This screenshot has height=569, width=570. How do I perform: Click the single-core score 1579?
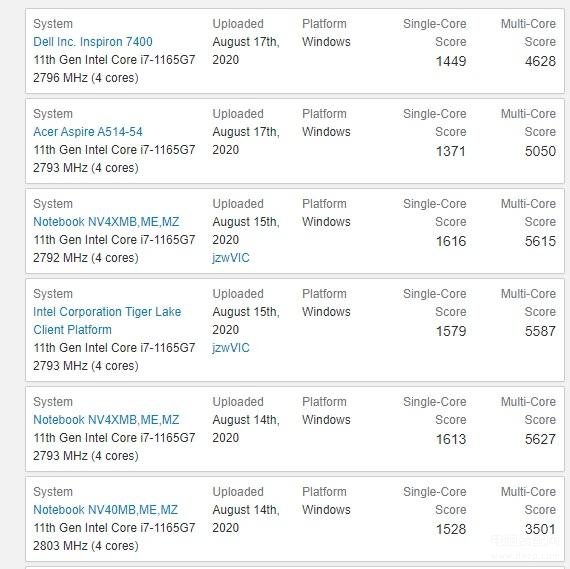click(x=451, y=331)
